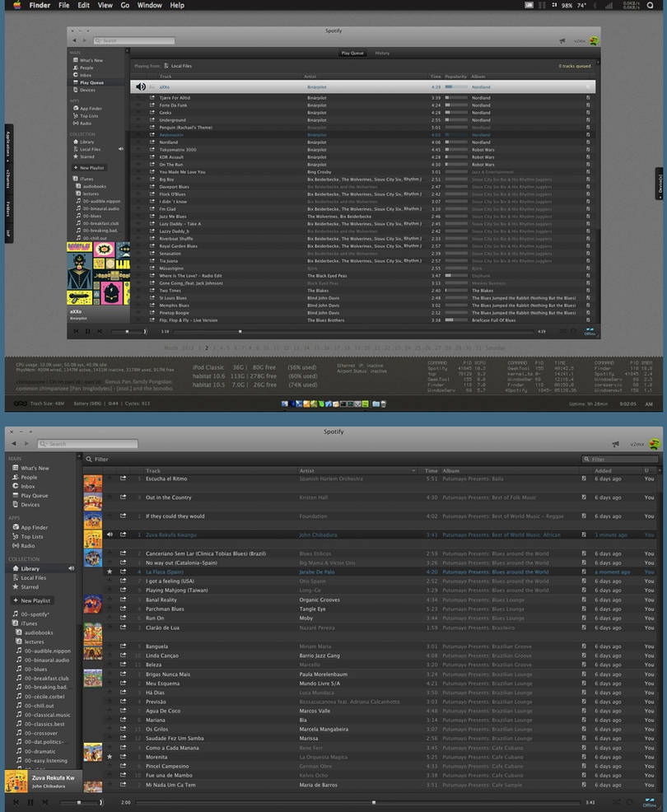Toggle repeat in Library window player bar

[631, 802]
